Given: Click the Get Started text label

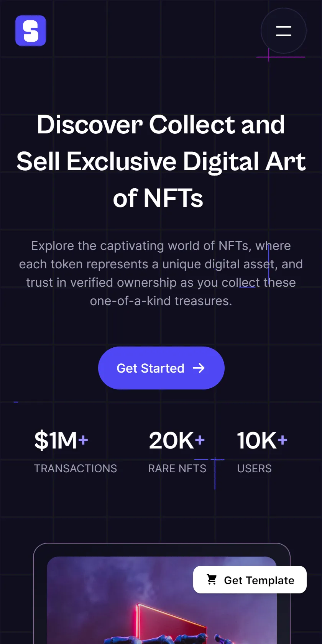Looking at the screenshot, I should [x=150, y=368].
